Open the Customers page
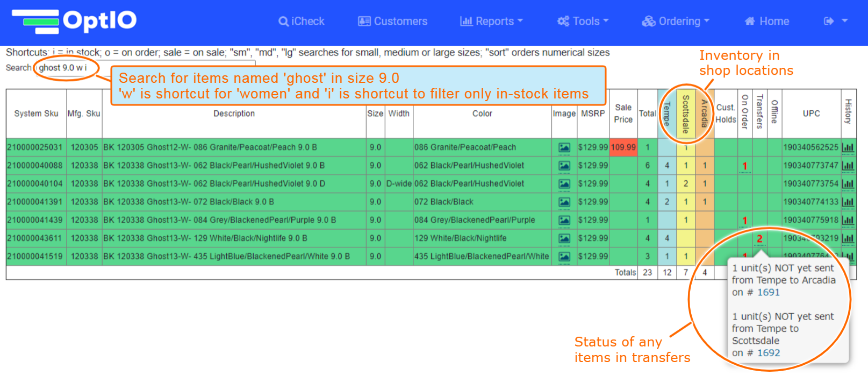 [393, 22]
